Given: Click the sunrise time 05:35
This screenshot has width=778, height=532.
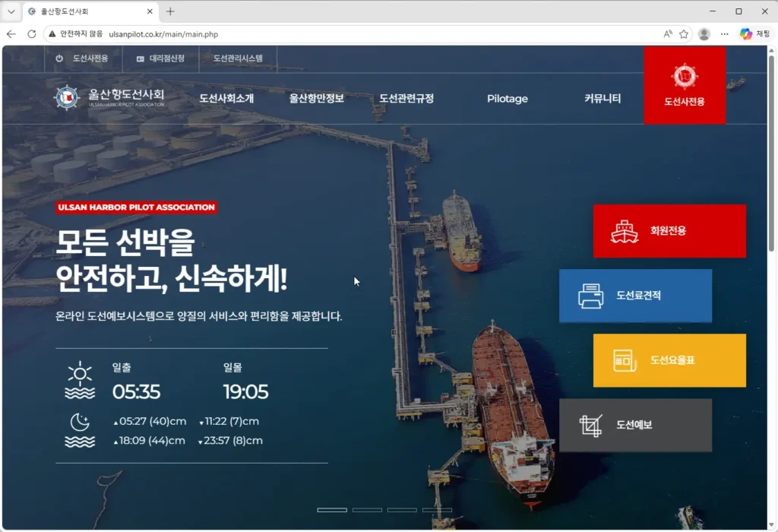Looking at the screenshot, I should click(136, 392).
